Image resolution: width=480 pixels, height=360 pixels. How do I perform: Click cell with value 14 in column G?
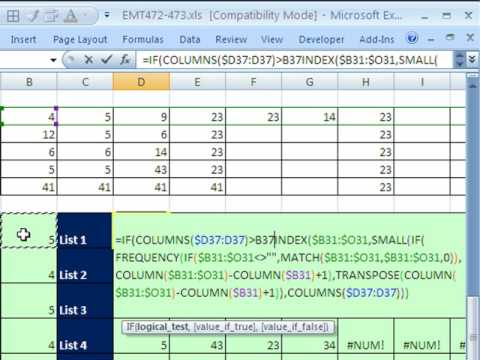pyautogui.click(x=310, y=117)
